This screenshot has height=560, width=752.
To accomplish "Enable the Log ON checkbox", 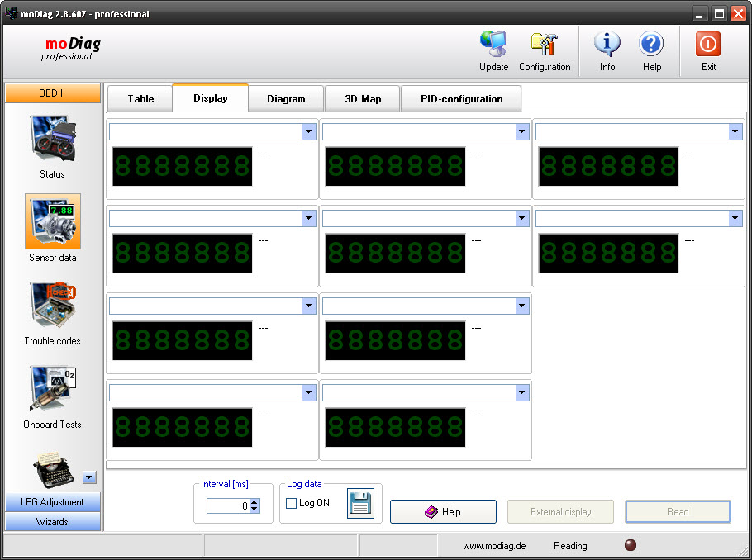I will click(x=292, y=503).
